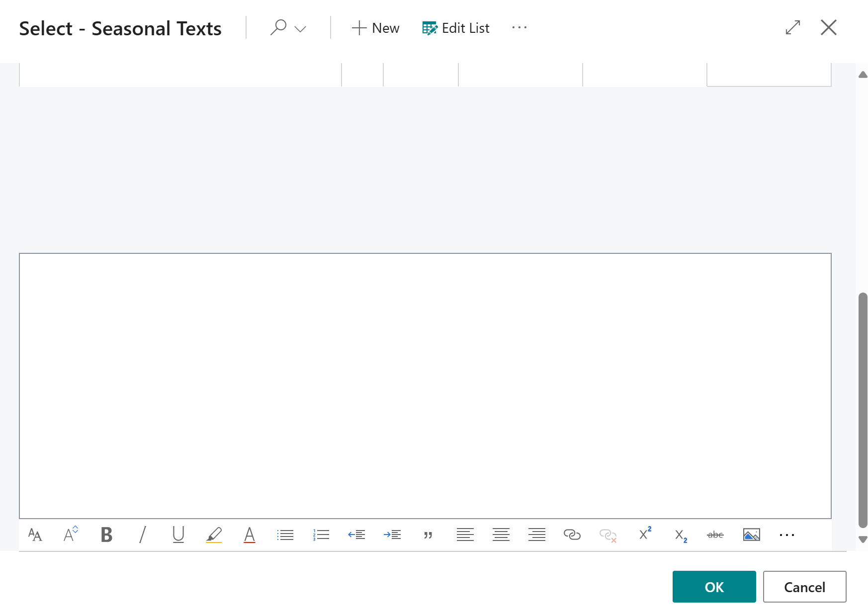Toggle bold formatting in editor toolbar

tap(106, 535)
